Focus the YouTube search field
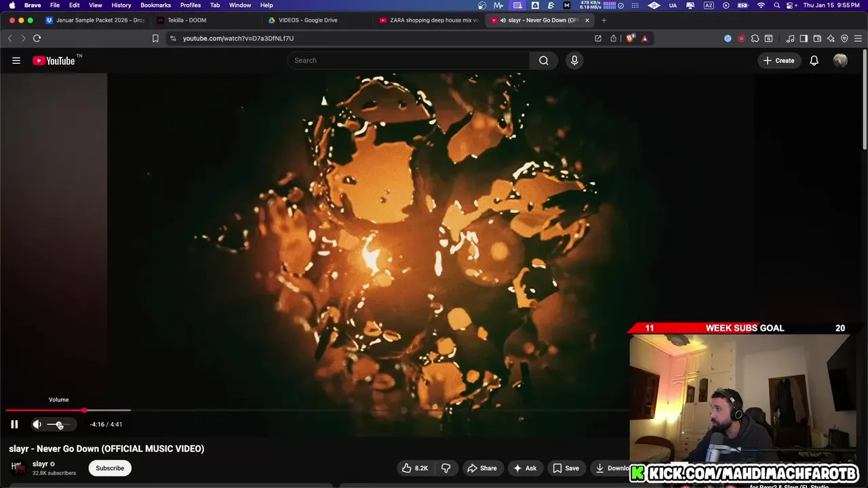This screenshot has height=488, width=868. click(x=408, y=60)
